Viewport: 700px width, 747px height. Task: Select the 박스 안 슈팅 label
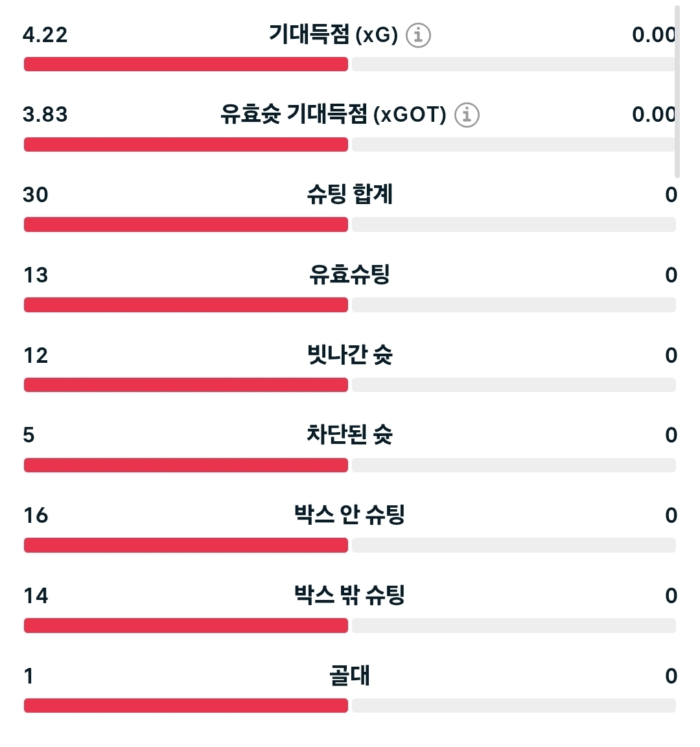point(350,515)
